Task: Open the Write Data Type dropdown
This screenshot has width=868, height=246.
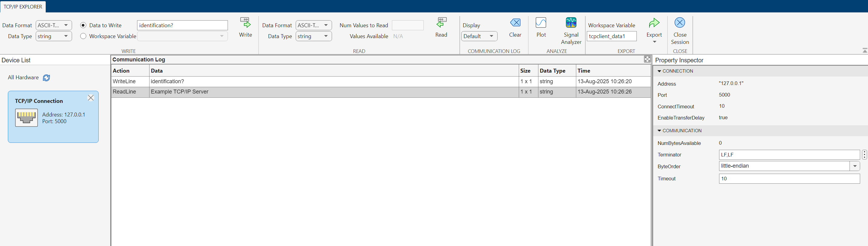Action: pos(54,36)
